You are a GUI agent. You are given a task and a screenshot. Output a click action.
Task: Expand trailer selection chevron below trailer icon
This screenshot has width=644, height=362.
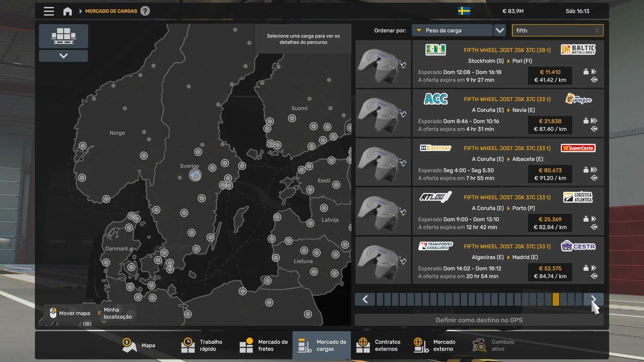pyautogui.click(x=63, y=56)
